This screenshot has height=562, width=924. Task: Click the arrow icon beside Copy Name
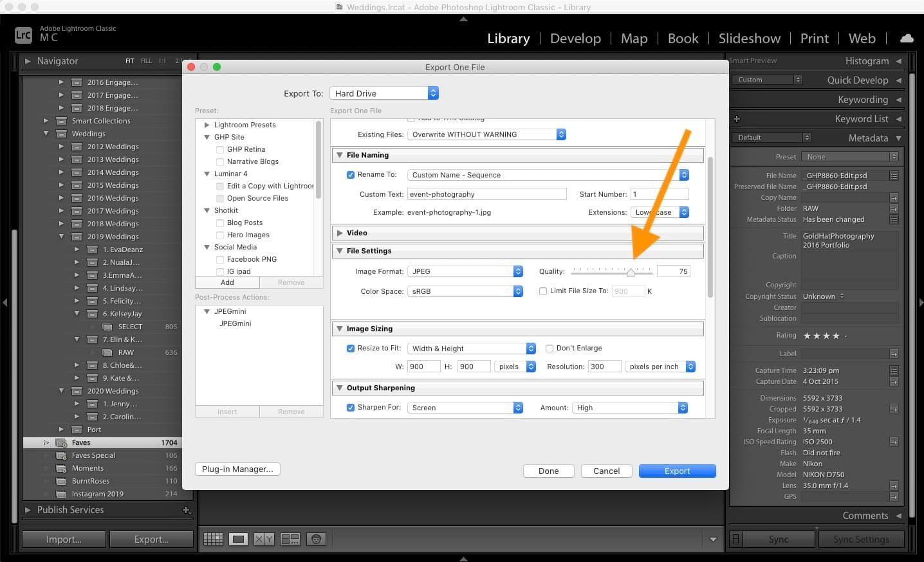click(x=894, y=197)
